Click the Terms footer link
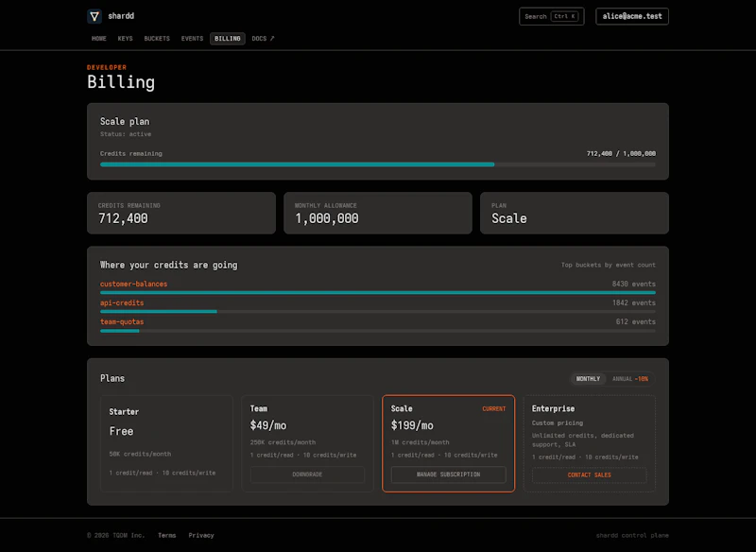The height and width of the screenshot is (552, 756). coord(167,535)
